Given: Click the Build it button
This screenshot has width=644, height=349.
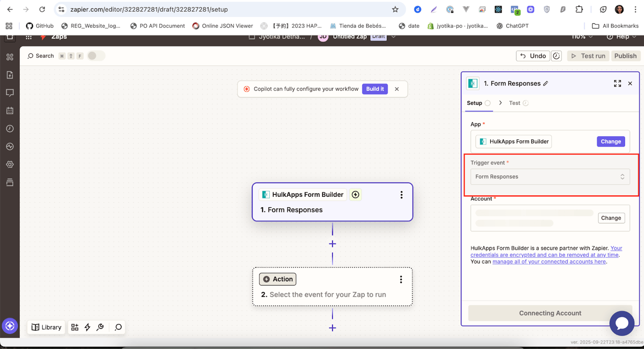Looking at the screenshot, I should coord(375,89).
